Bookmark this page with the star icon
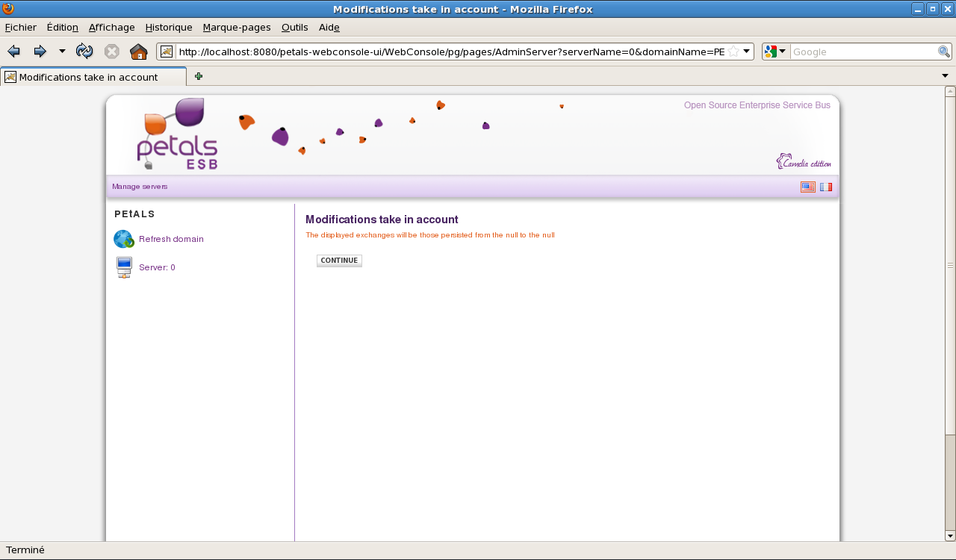Viewport: 956px width, 560px height. tap(733, 52)
